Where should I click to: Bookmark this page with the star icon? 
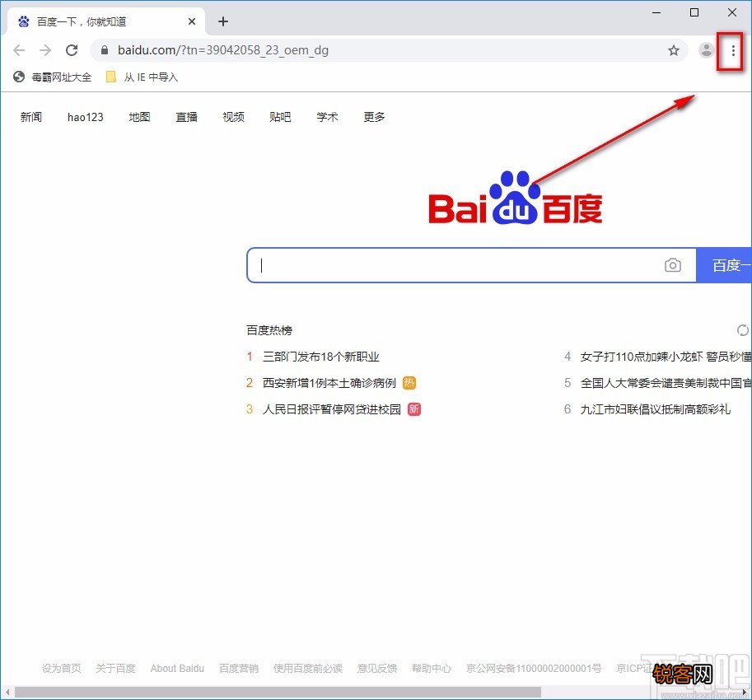pyautogui.click(x=674, y=50)
